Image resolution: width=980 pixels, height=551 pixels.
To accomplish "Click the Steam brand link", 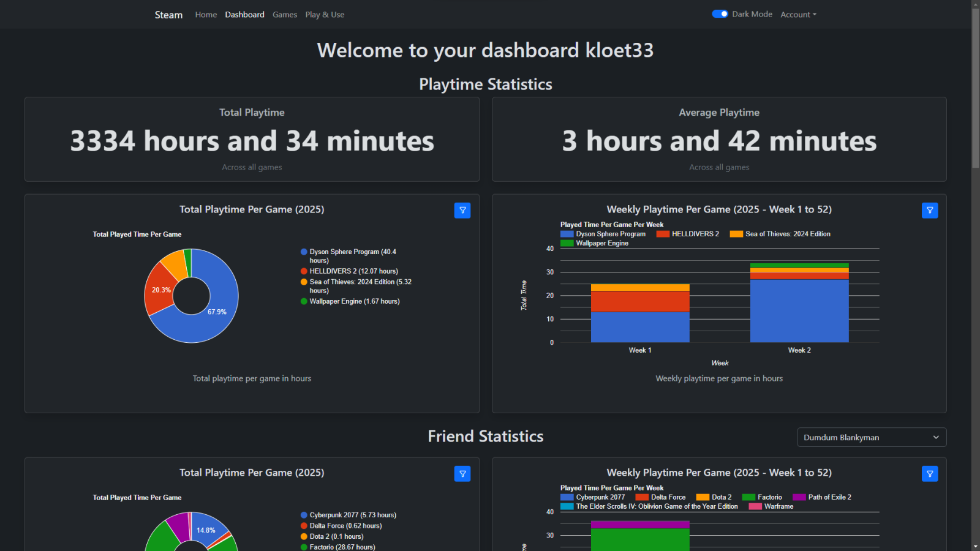I will click(168, 14).
